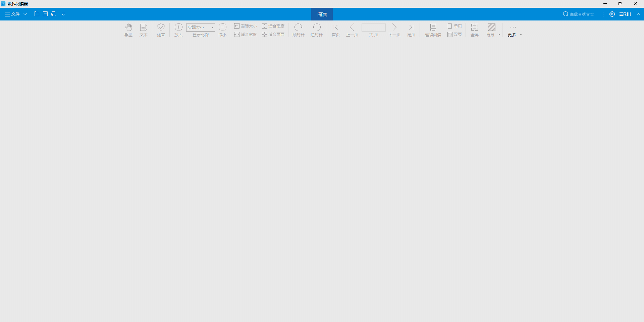Restore down the 数科阅读器 window
The width and height of the screenshot is (644, 322).
[620, 4]
